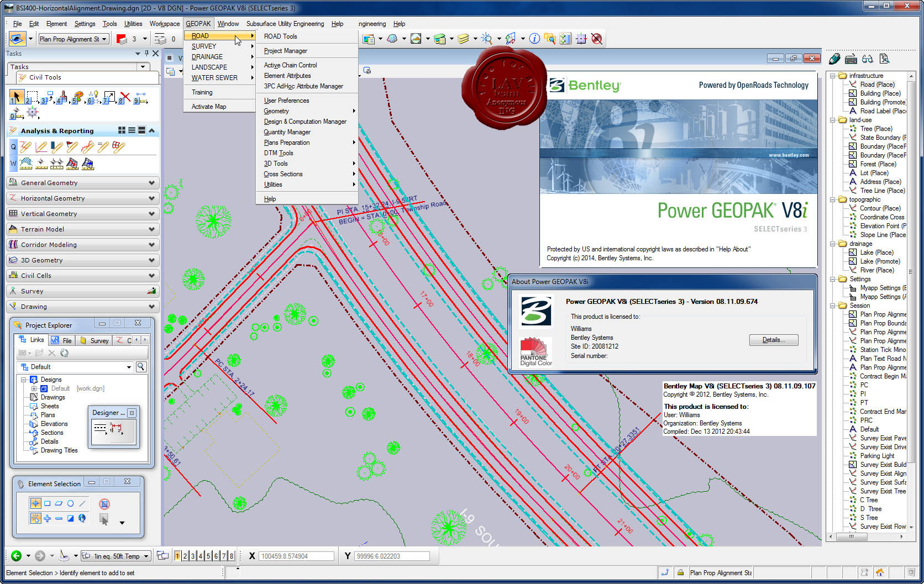Image resolution: width=924 pixels, height=584 pixels.
Task: Select the File tab in Project Explorer
Action: pyautogui.click(x=62, y=340)
